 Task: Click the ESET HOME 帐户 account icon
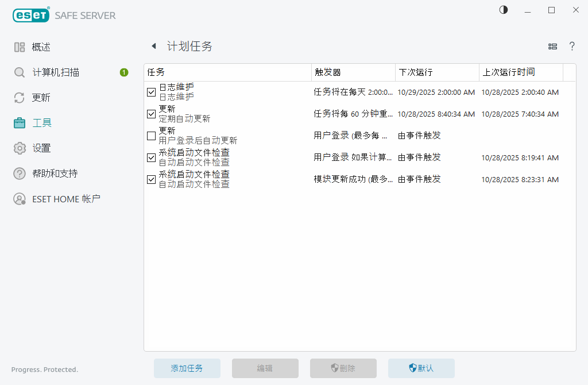point(20,199)
